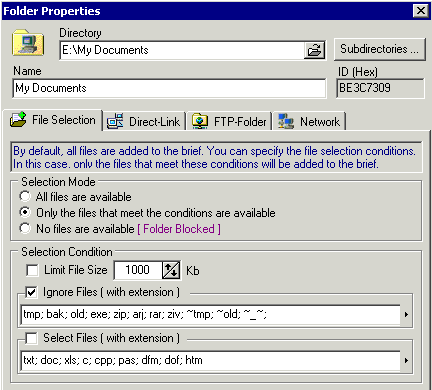Select 'Only the files that meet the conditions'

click(25, 212)
